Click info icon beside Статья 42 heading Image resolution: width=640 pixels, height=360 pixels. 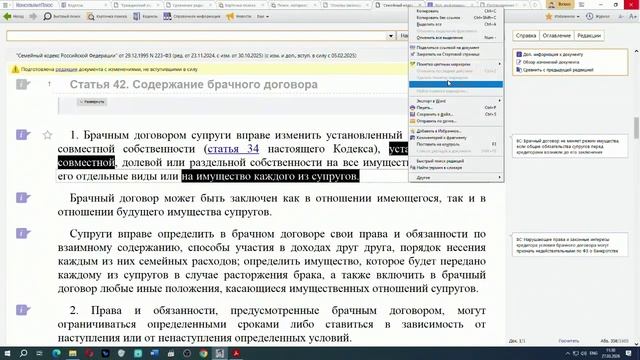[23, 84]
